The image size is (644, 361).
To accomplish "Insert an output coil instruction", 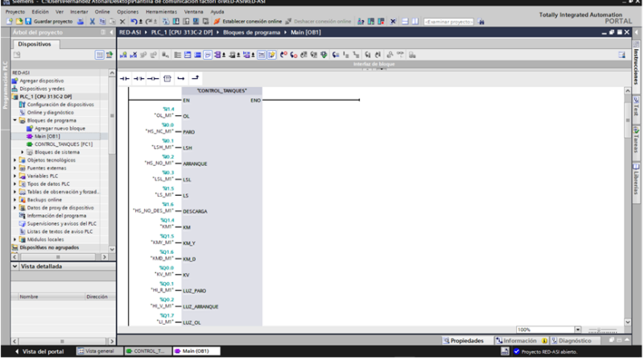I will coord(153,78).
